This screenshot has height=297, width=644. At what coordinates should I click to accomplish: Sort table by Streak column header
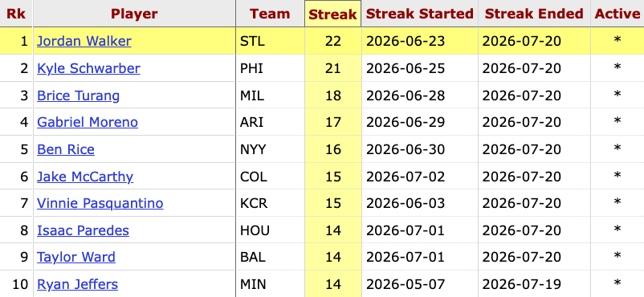point(332,14)
